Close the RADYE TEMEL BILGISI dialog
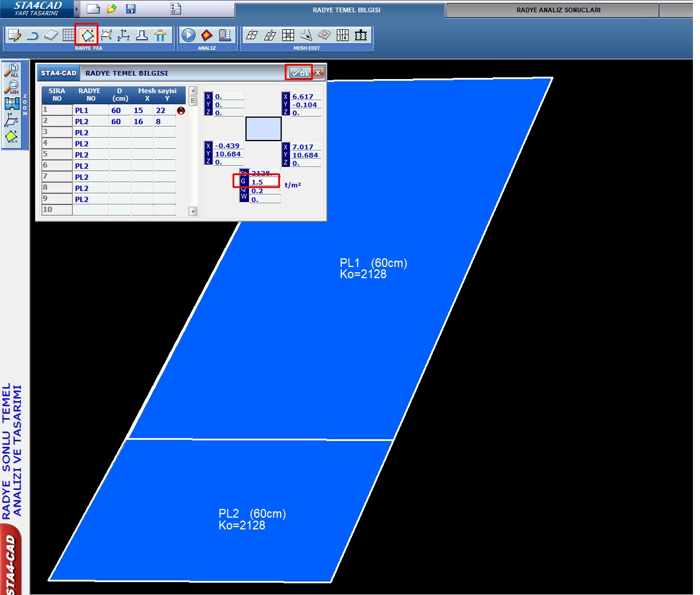The width and height of the screenshot is (700, 595). pos(318,73)
